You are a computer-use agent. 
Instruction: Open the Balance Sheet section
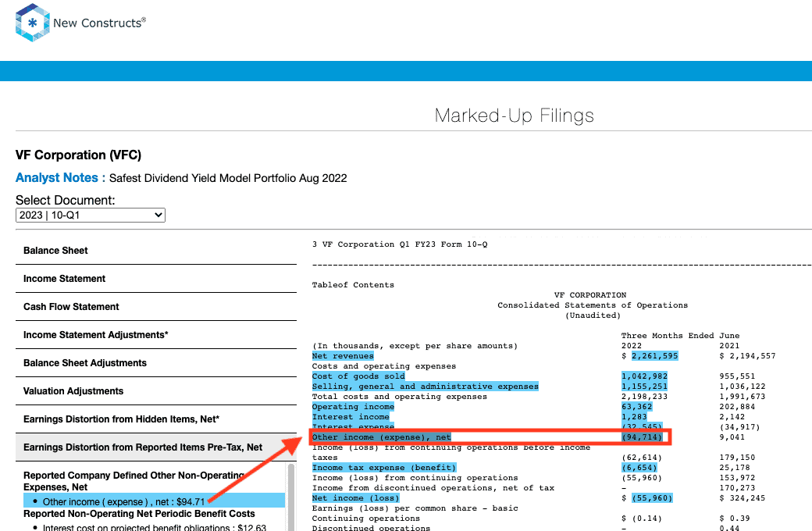tap(156, 251)
